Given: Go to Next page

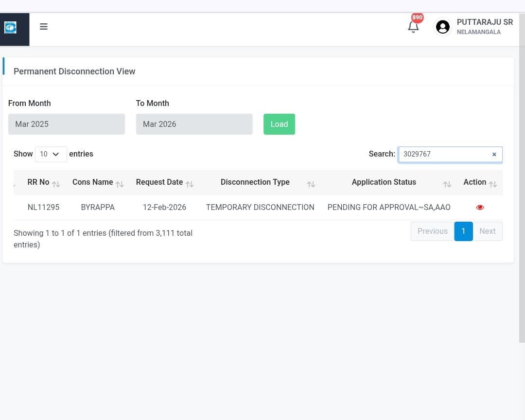Looking at the screenshot, I should 487,231.
